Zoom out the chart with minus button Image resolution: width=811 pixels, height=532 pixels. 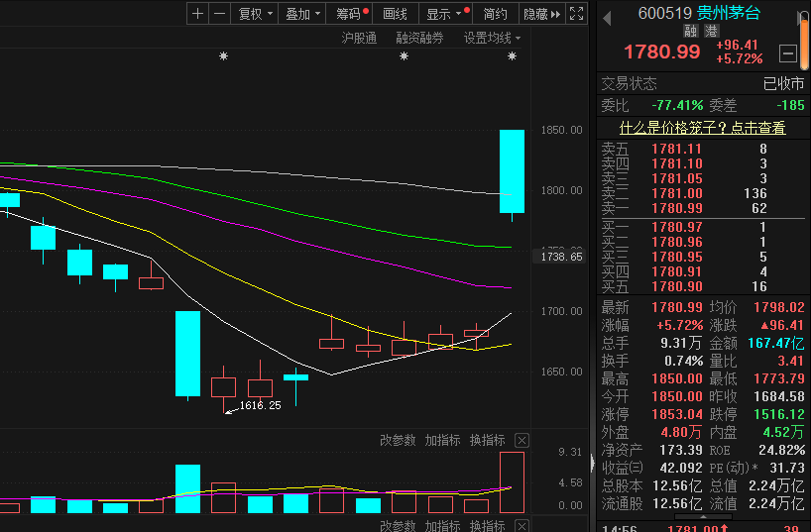coord(220,14)
